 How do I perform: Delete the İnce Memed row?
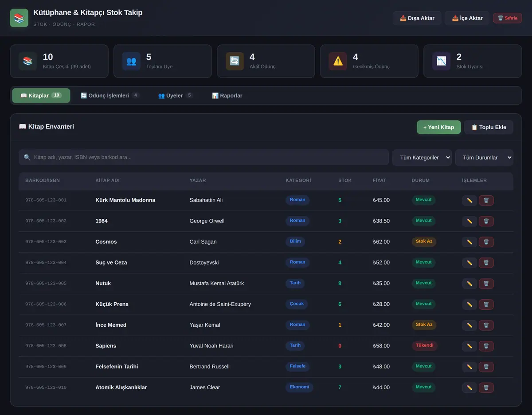[x=486, y=325]
